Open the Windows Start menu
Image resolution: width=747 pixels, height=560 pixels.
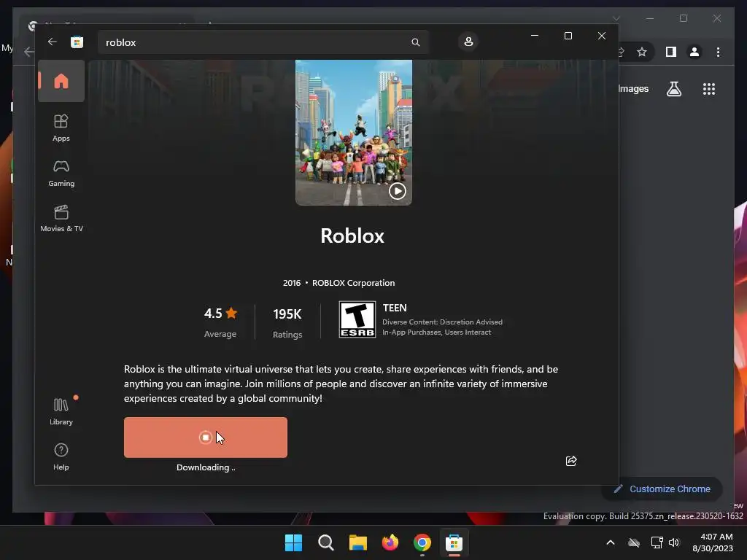click(293, 542)
